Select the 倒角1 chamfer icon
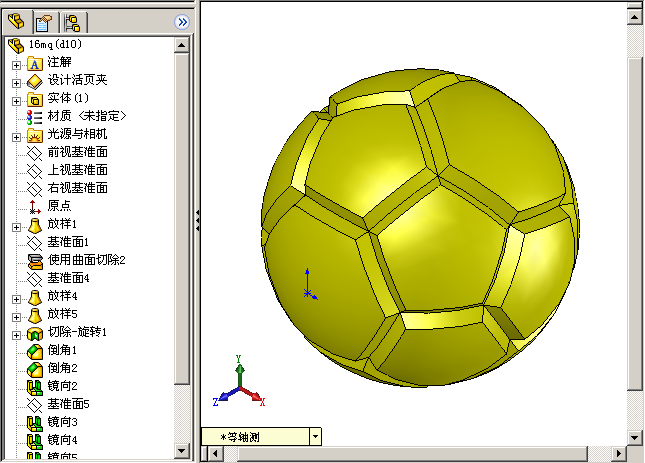 tap(35, 352)
